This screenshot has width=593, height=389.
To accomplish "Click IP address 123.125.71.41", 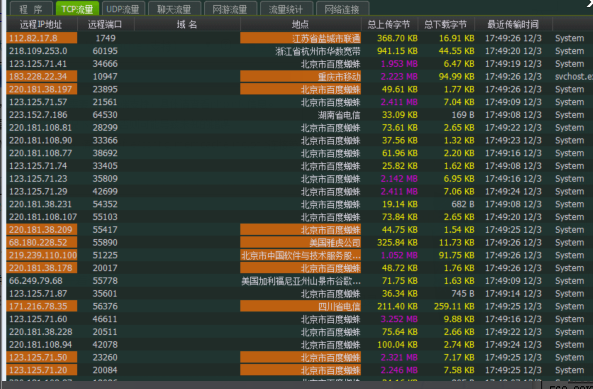I will 38,64.
